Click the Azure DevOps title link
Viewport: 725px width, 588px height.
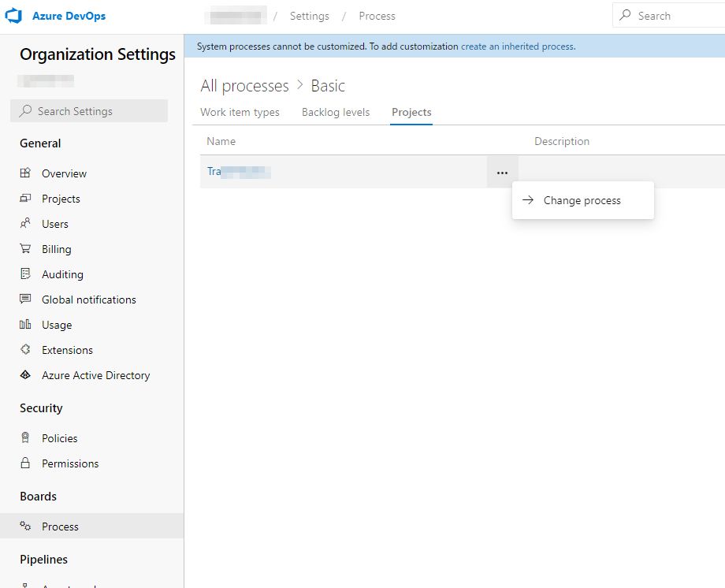point(69,16)
